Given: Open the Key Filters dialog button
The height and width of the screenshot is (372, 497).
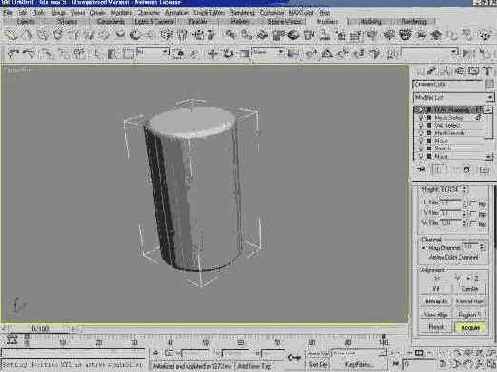Looking at the screenshot, I should [359, 364].
